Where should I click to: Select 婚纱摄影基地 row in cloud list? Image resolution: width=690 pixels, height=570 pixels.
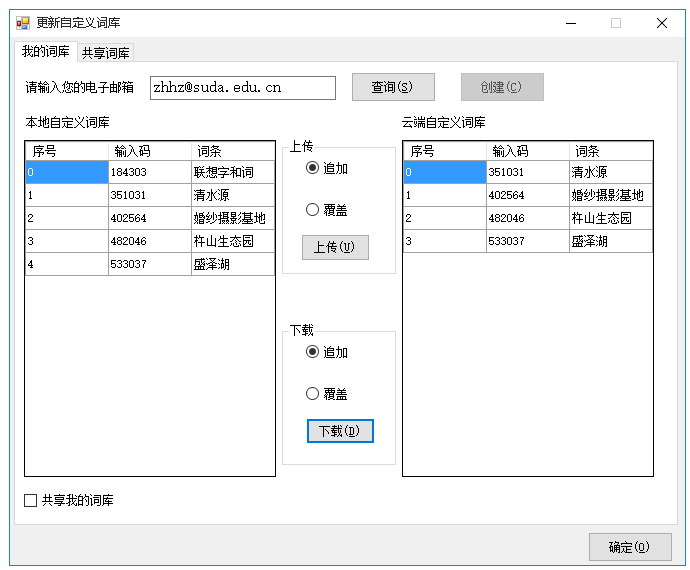pyautogui.click(x=608, y=195)
